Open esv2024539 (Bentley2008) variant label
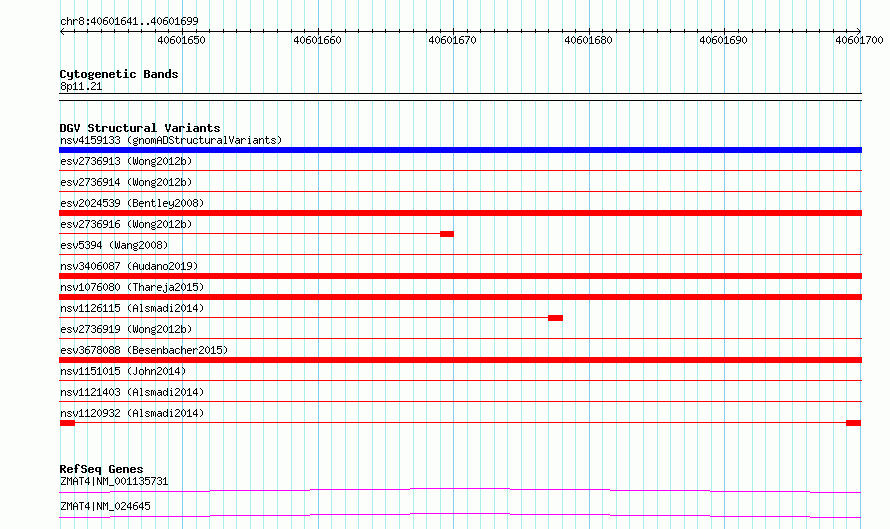890x529 pixels. [132, 203]
